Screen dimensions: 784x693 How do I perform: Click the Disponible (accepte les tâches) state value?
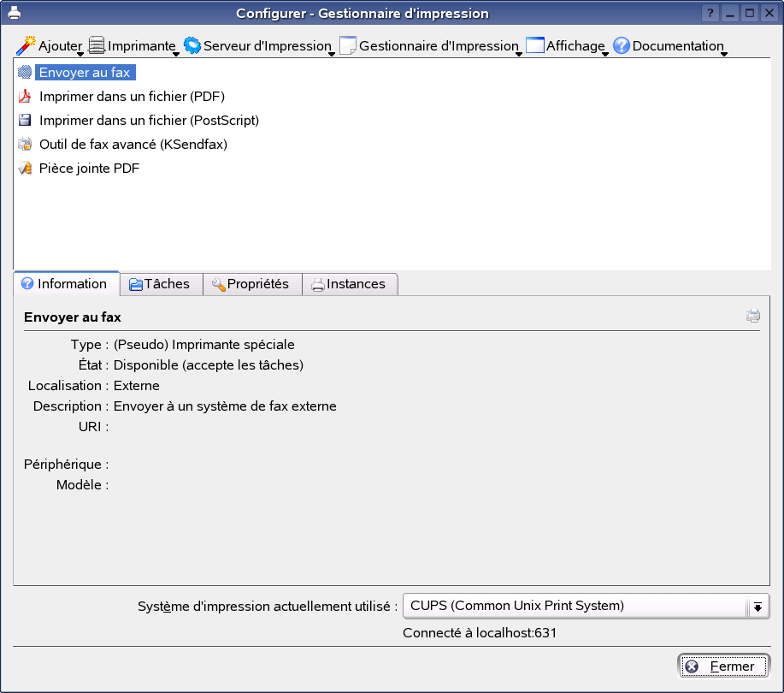coord(209,365)
